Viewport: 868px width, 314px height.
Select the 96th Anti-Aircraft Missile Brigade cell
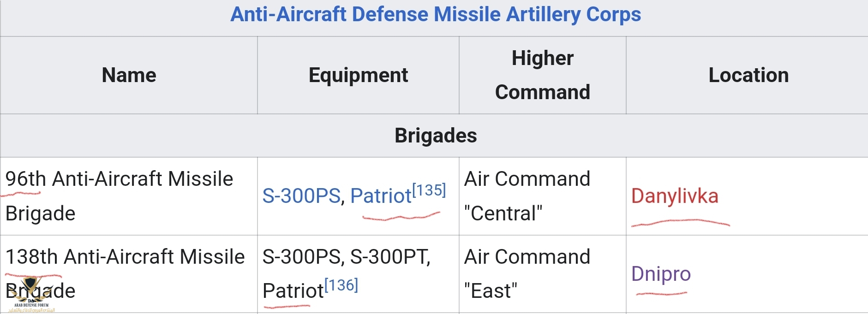coord(119,196)
